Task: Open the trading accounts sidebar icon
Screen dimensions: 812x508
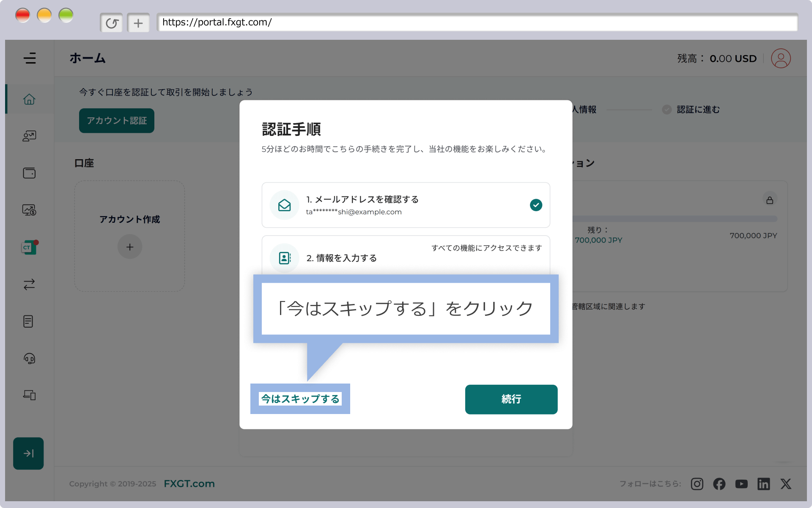Action: (29, 136)
